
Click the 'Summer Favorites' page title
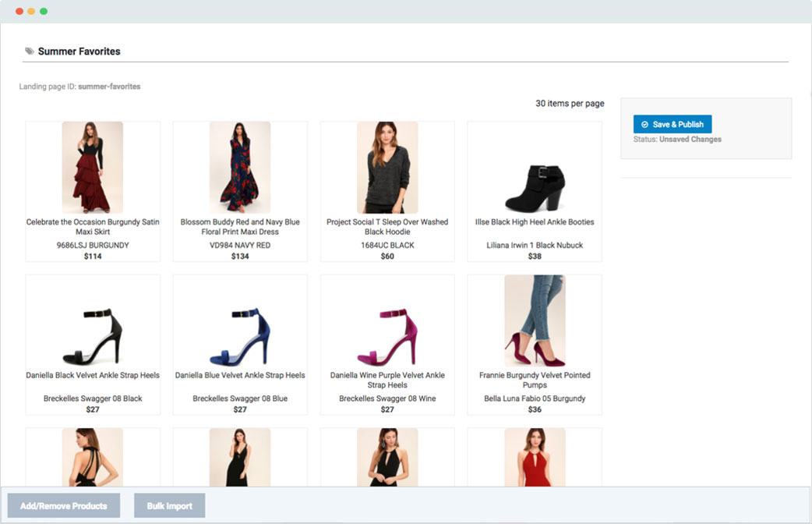pyautogui.click(x=79, y=51)
